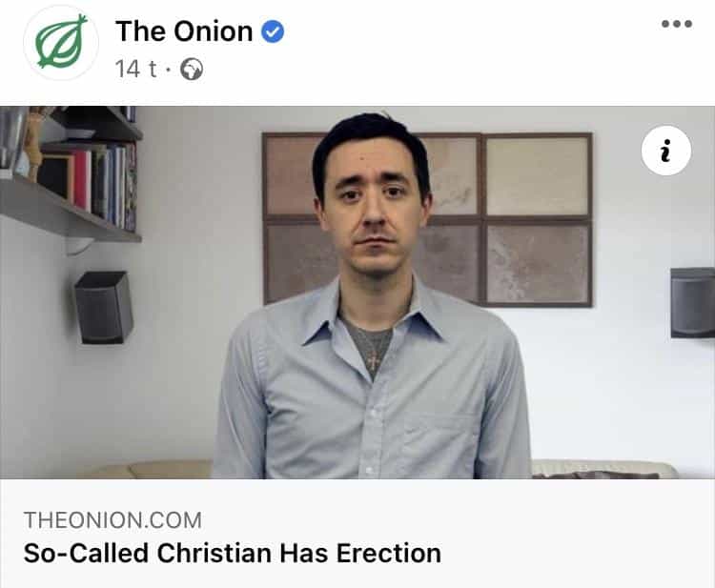Open The Onion page name link
The width and height of the screenshot is (715, 588).
point(184,31)
